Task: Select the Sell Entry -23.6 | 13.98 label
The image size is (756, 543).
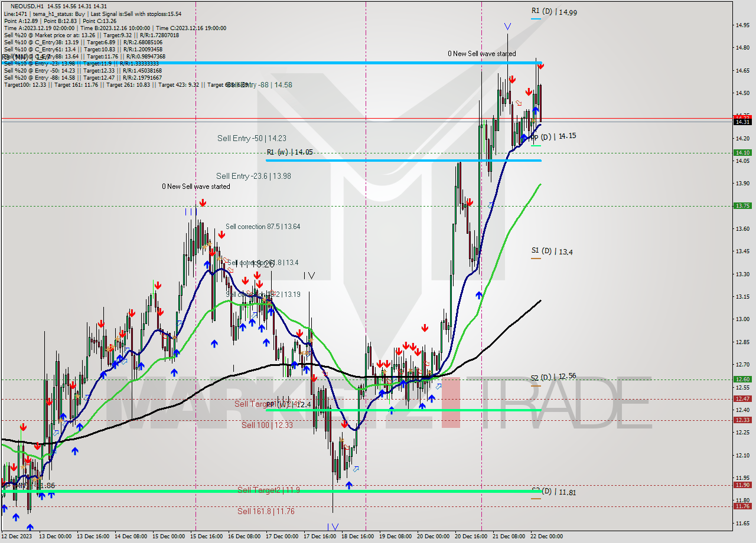Action: point(253,176)
